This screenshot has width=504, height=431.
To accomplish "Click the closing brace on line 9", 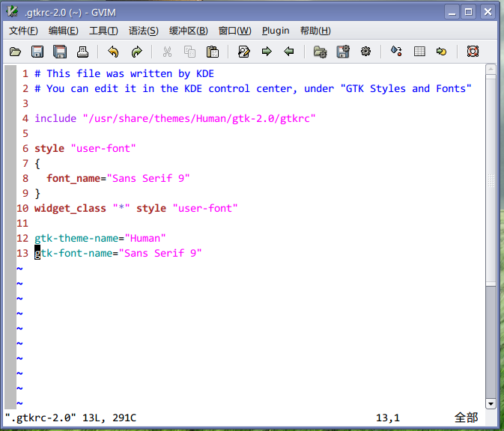I will click(x=37, y=194).
